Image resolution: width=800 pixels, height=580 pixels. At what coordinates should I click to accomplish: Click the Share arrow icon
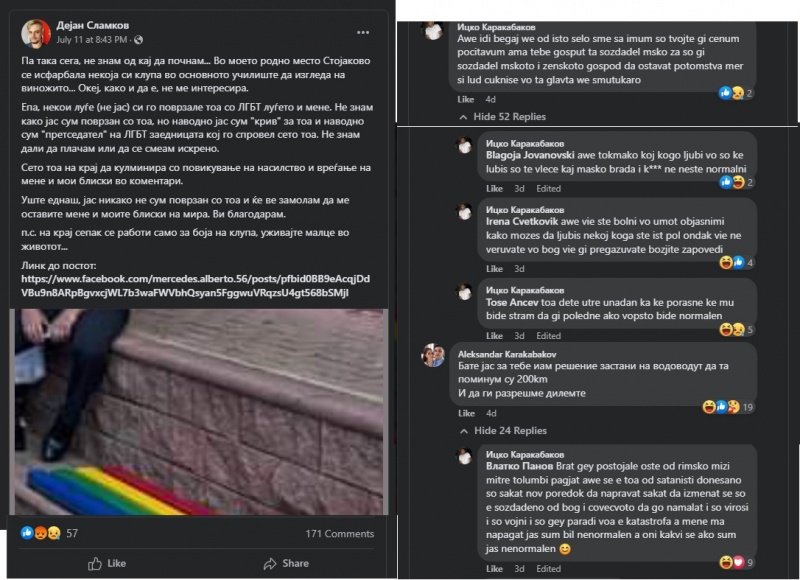click(x=269, y=564)
